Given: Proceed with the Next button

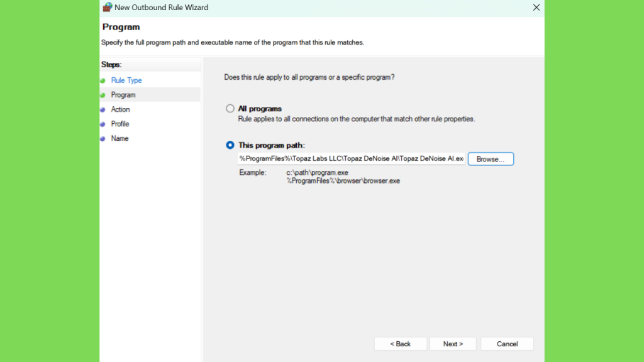Looking at the screenshot, I should (x=453, y=344).
